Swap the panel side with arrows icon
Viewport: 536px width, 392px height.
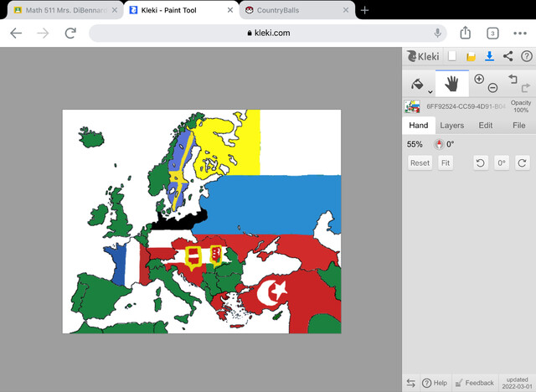click(411, 383)
